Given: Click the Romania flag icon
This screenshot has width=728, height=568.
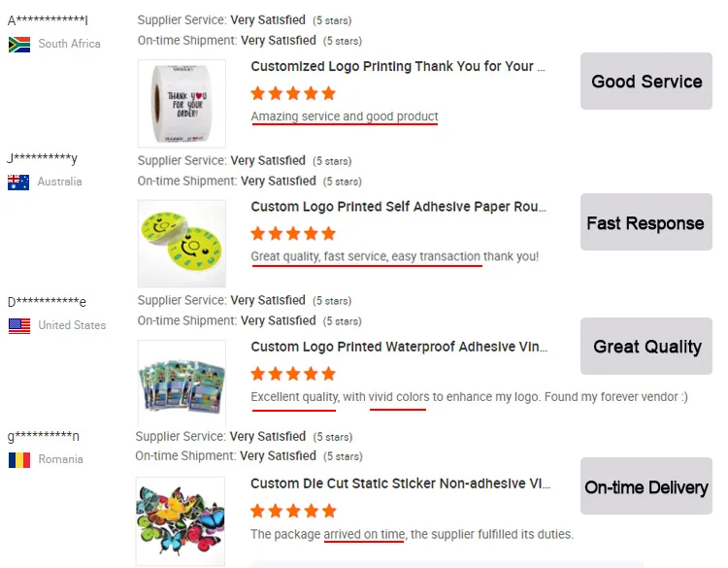Looking at the screenshot, I should pos(19,459).
